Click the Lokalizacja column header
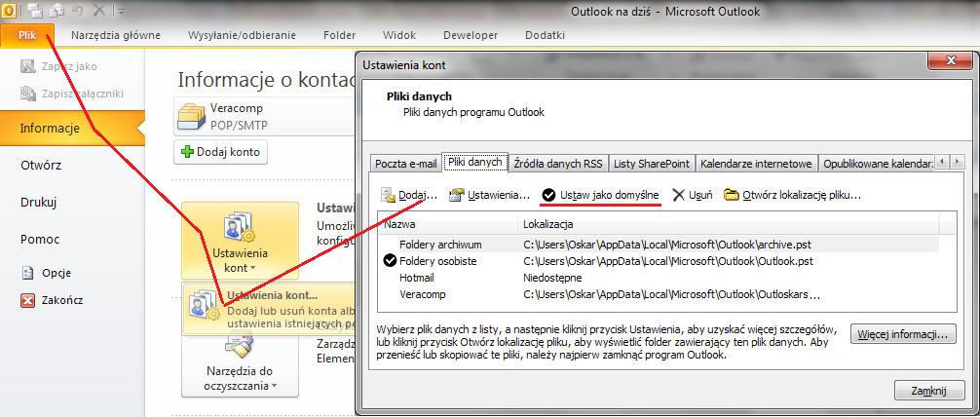 [x=729, y=224]
